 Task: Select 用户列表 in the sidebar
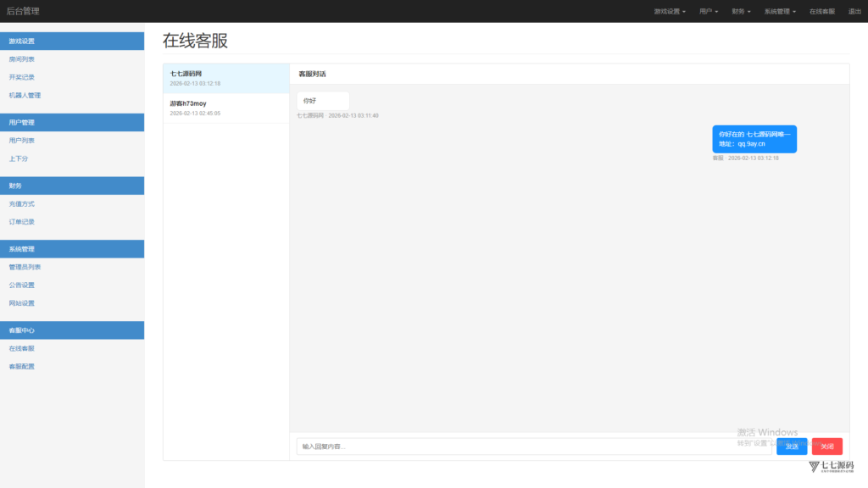(22, 141)
